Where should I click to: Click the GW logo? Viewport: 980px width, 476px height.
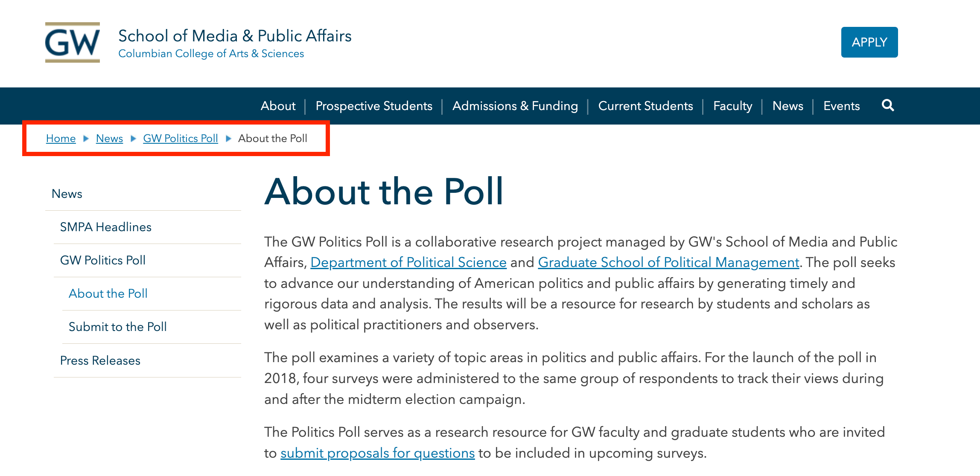73,43
